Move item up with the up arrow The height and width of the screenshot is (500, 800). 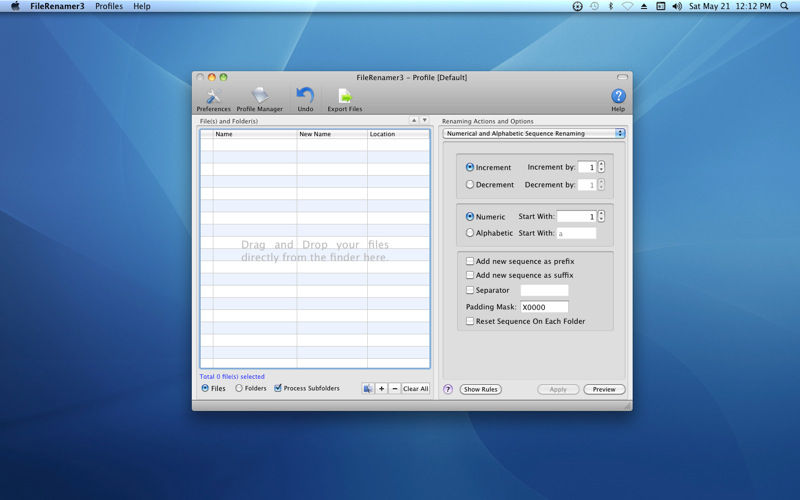pos(414,120)
